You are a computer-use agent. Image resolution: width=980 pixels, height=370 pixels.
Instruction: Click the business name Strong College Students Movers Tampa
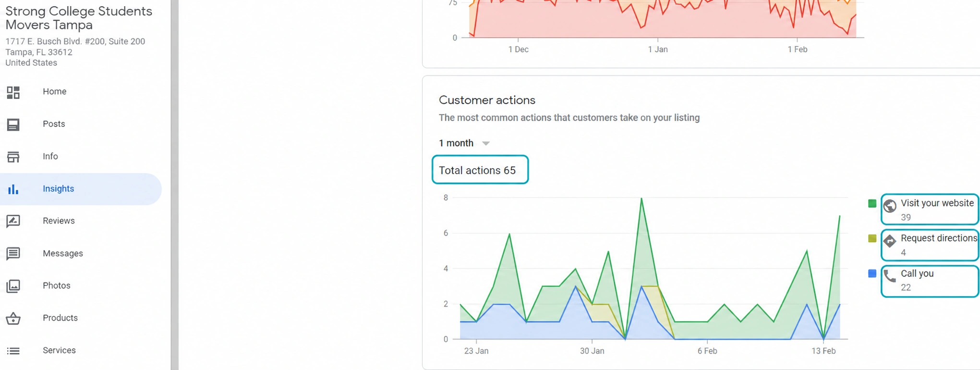click(x=79, y=18)
